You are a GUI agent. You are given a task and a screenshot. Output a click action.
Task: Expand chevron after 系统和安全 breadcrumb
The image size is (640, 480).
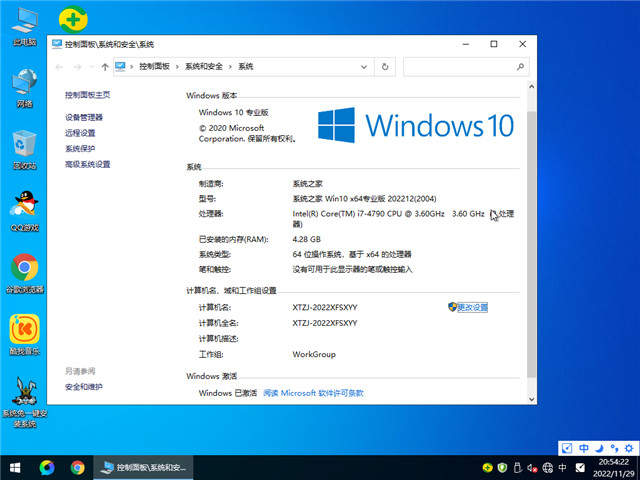[x=230, y=67]
